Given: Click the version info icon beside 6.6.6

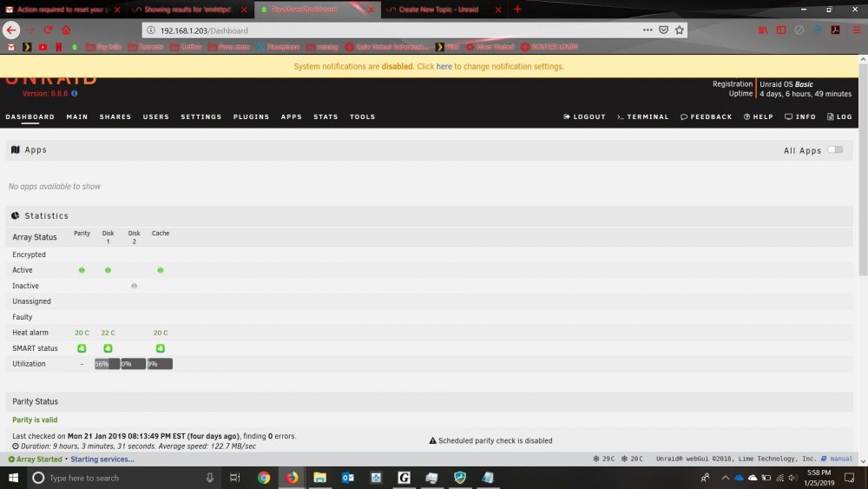Looking at the screenshot, I should (x=74, y=94).
